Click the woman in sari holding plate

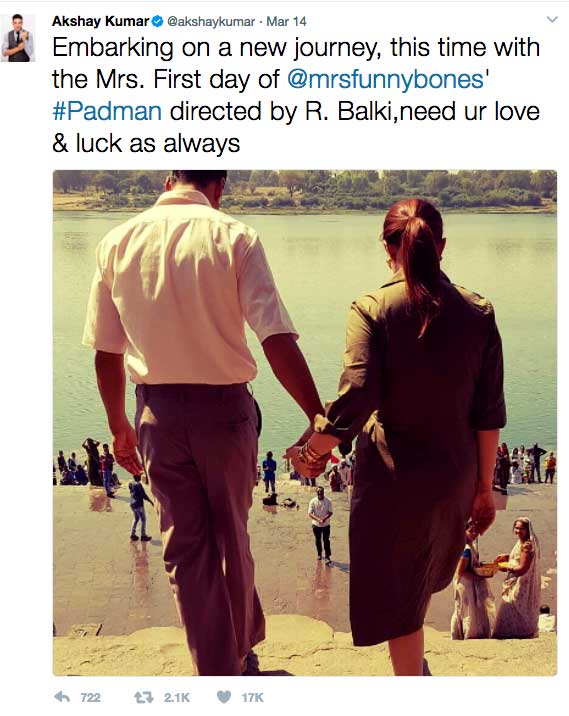[x=520, y=578]
